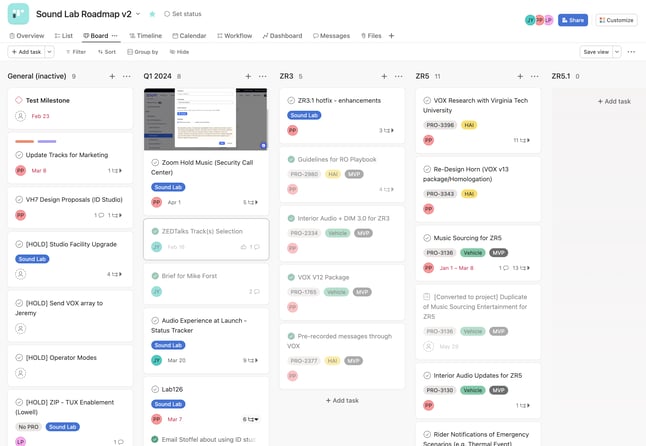The height and width of the screenshot is (446, 646).
Task: Click like thumbs-up on ZEDTalks card
Action: tap(243, 247)
